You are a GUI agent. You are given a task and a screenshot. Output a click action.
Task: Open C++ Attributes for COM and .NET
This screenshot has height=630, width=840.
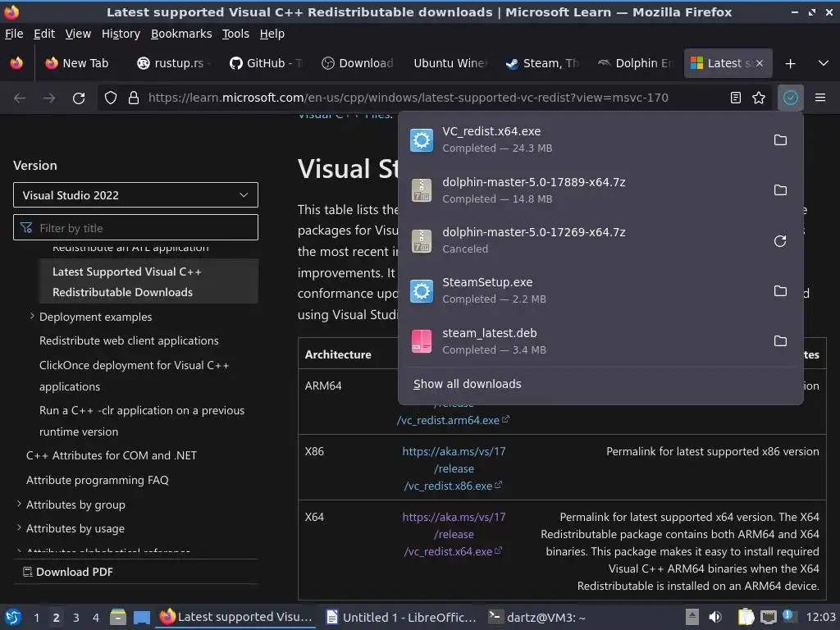[112, 455]
